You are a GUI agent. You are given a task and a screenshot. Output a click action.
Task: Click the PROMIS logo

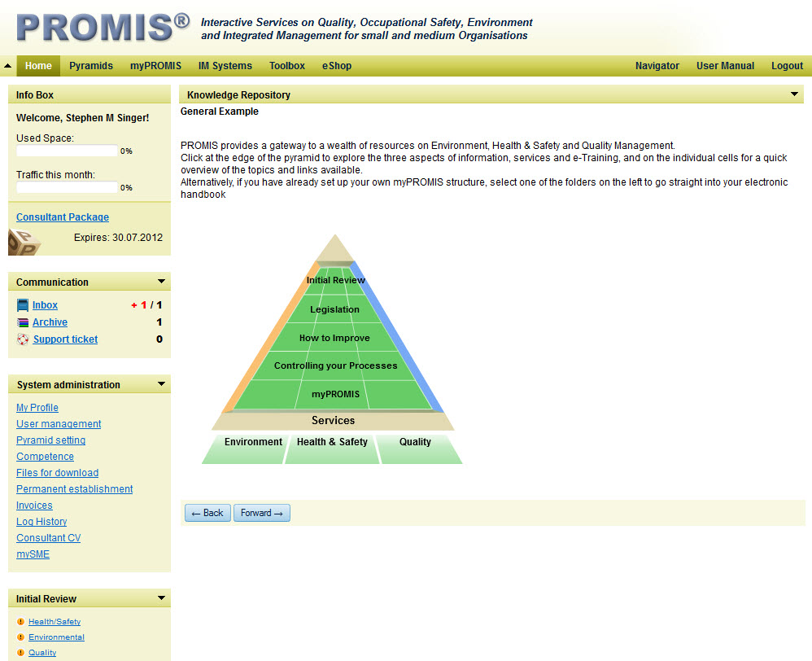click(x=103, y=28)
